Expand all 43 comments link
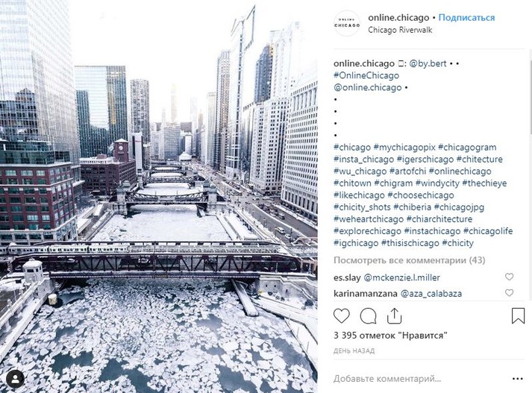Screen dimensions: 532x393 [x=409, y=260]
